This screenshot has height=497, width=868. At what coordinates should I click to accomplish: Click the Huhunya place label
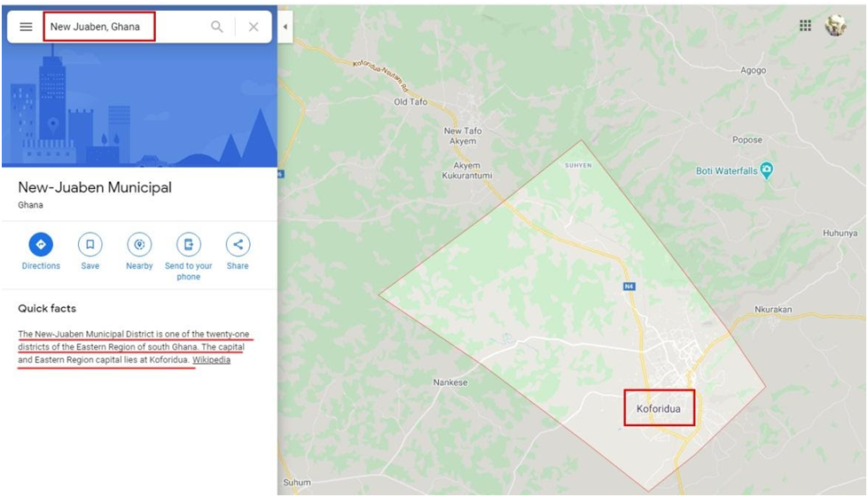840,233
